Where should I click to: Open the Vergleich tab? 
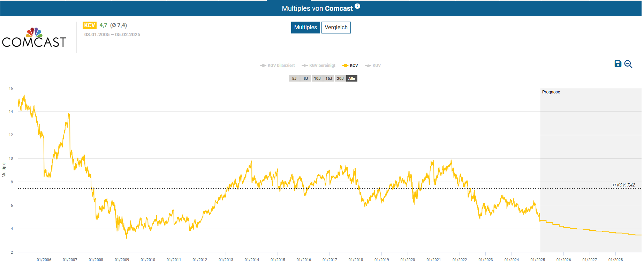tap(336, 28)
